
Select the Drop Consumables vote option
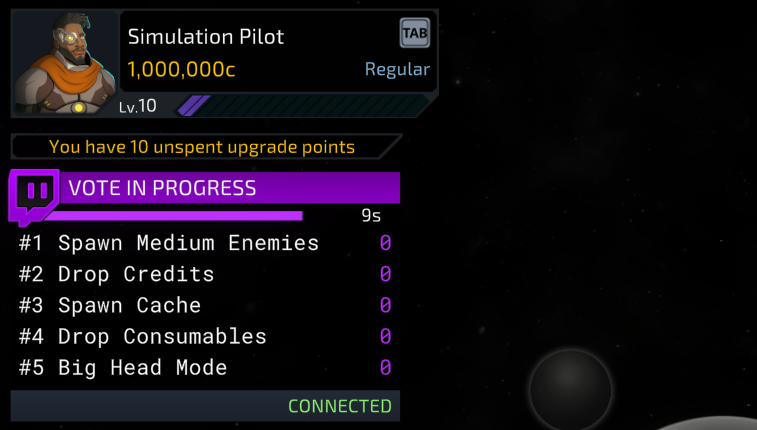[162, 336]
